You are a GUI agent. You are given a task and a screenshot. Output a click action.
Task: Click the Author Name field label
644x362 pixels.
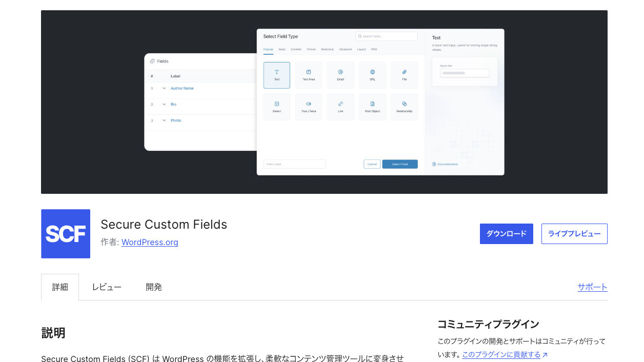click(182, 88)
